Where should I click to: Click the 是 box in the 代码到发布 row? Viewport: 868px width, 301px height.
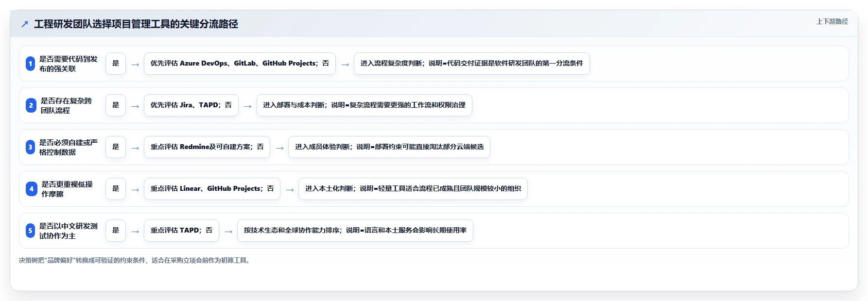click(116, 64)
